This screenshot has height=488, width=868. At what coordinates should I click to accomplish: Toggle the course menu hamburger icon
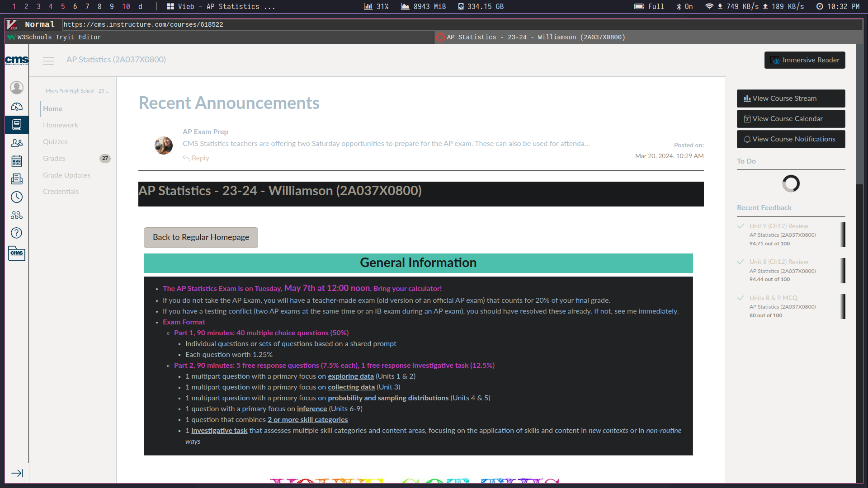[48, 61]
